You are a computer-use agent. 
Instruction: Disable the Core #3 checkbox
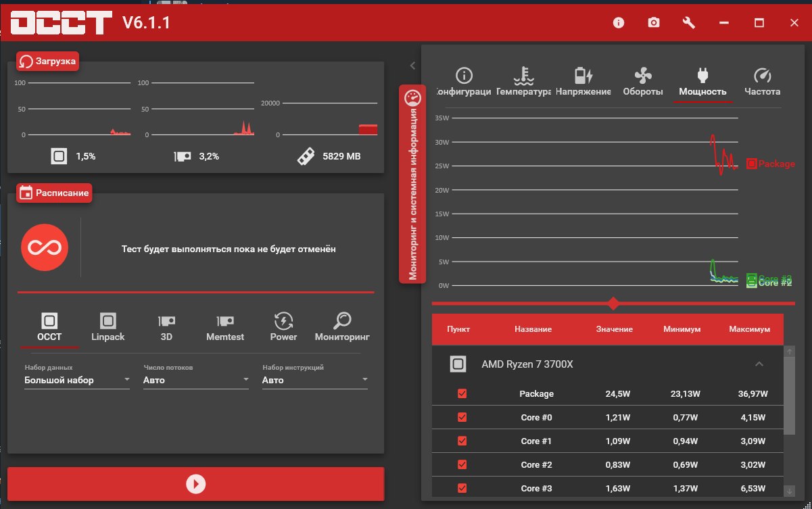click(x=462, y=488)
